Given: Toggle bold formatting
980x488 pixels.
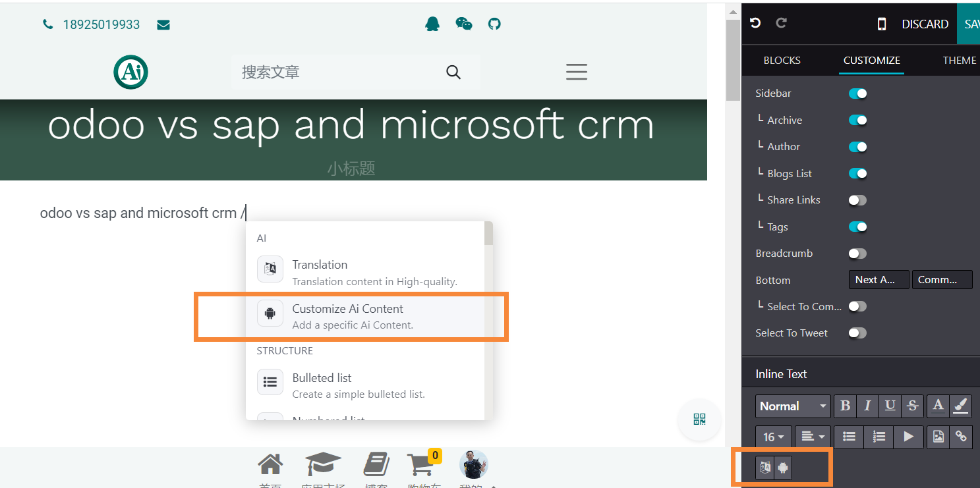Looking at the screenshot, I should pyautogui.click(x=846, y=406).
